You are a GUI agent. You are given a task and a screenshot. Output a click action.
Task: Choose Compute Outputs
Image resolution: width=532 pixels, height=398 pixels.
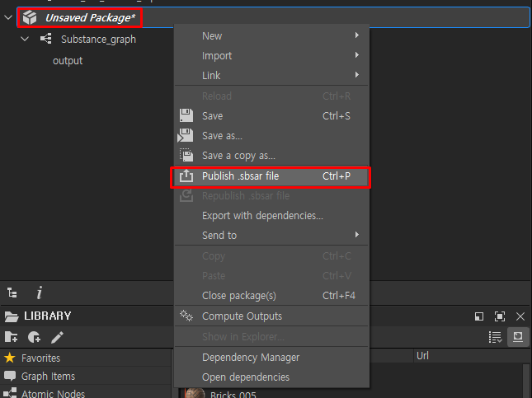tap(271, 316)
